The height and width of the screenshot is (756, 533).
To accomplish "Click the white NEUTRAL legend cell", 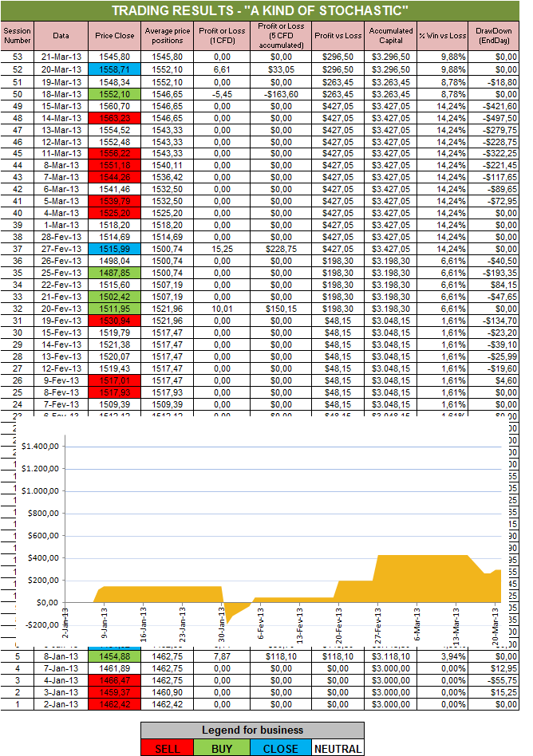I will coord(338,748).
